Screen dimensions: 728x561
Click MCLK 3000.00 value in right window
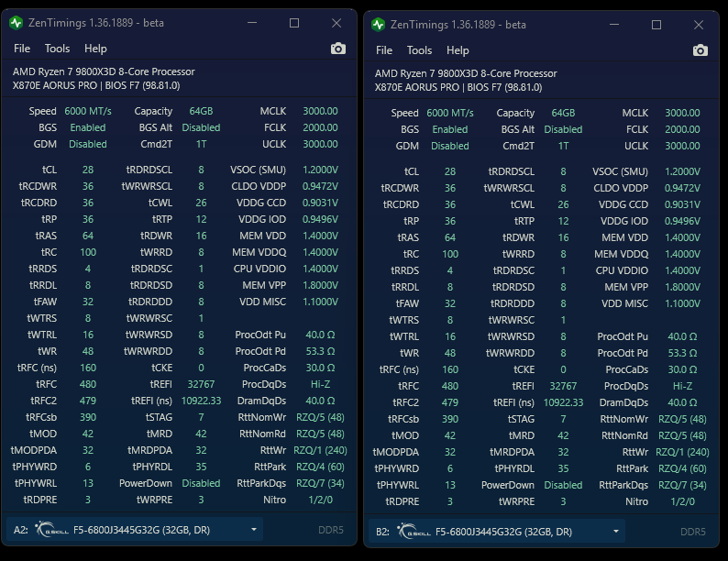682,113
